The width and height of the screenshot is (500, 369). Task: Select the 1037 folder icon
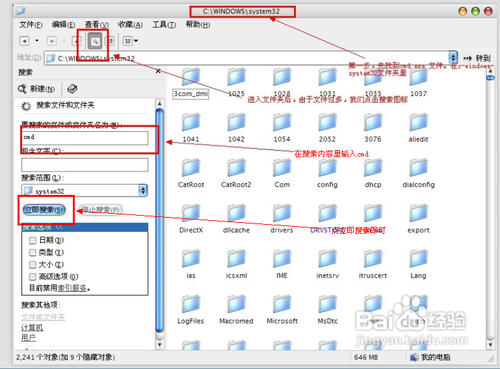tap(418, 77)
